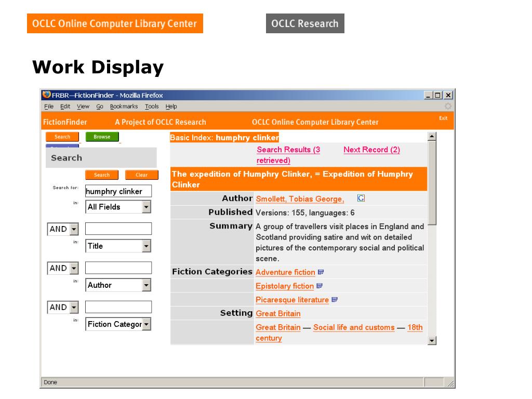Click the scroll down arrow of results pane

tap(432, 340)
